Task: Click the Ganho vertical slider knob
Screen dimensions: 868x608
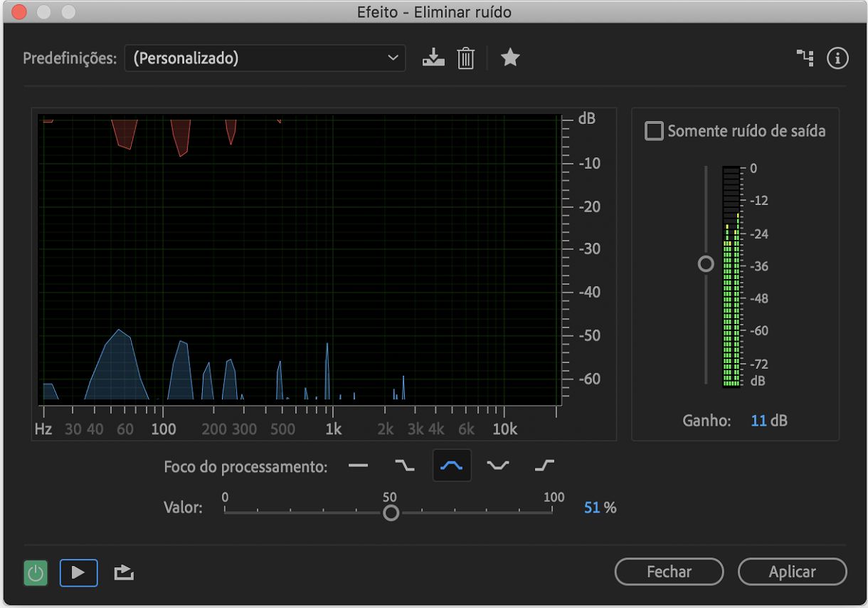Action: tap(706, 264)
